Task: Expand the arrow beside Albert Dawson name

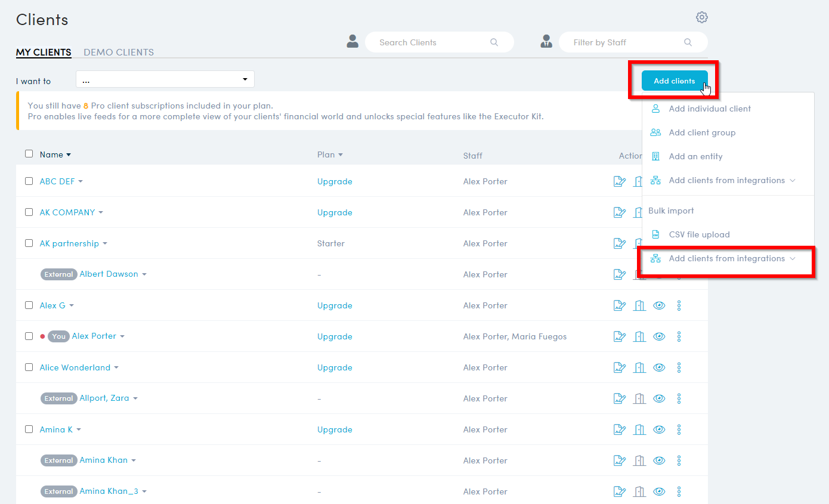Action: tap(144, 275)
